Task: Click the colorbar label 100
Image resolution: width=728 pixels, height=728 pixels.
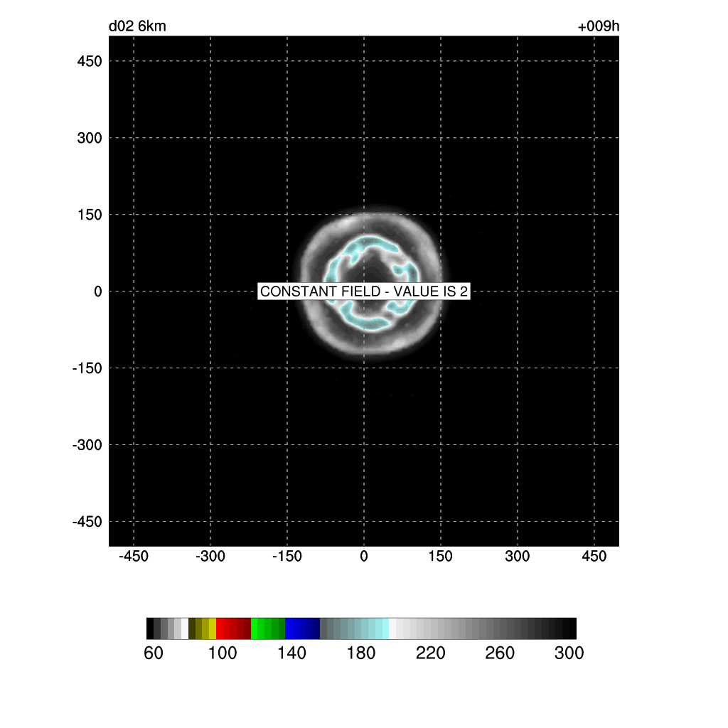Action: 223,653
